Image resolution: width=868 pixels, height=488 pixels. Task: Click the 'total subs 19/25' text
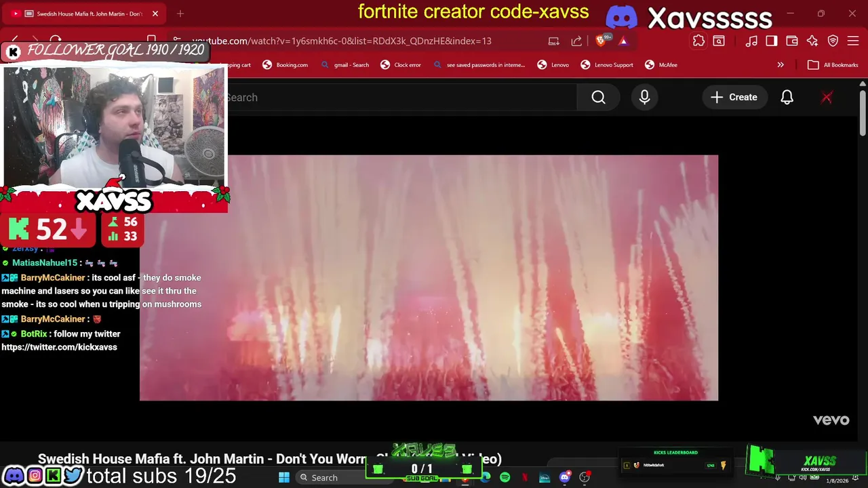click(161, 476)
